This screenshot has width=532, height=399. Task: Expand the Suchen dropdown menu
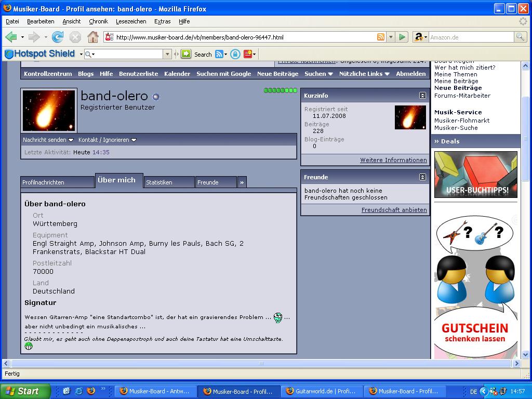pos(318,74)
